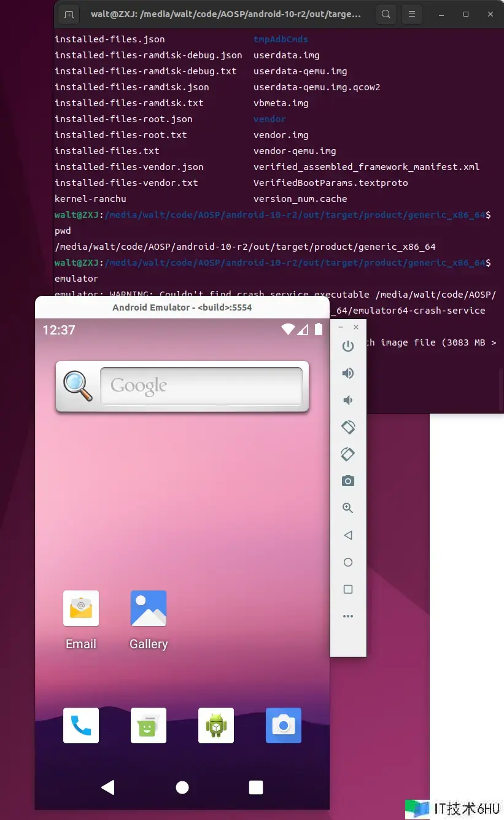Viewport: 504px width, 820px height.
Task: Click terminal search button
Action: (x=386, y=14)
